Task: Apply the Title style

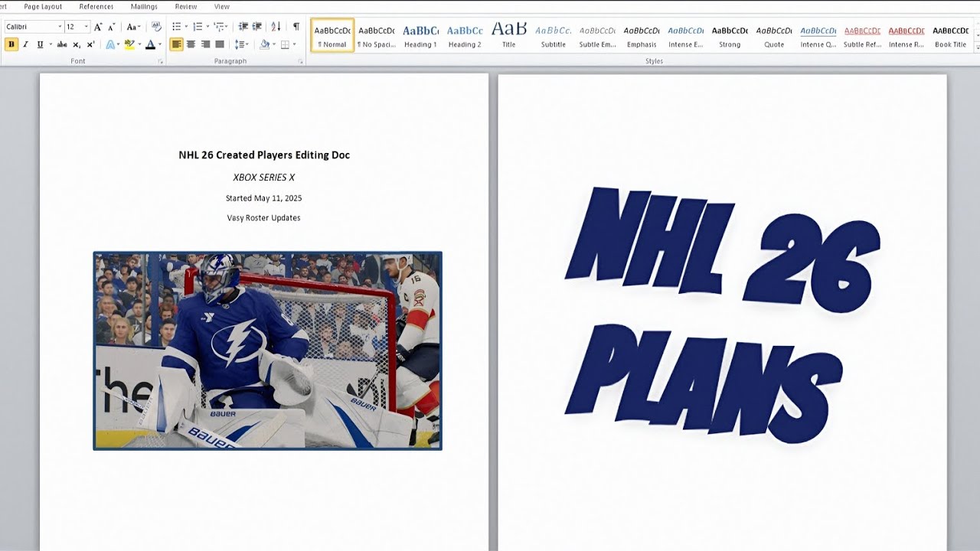Action: (x=509, y=36)
